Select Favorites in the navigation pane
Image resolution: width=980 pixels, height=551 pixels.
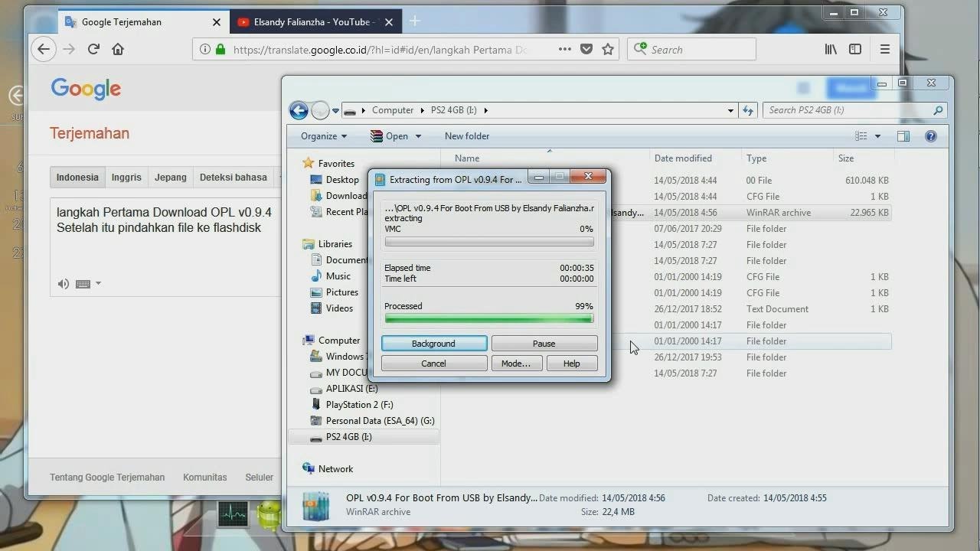pyautogui.click(x=336, y=163)
